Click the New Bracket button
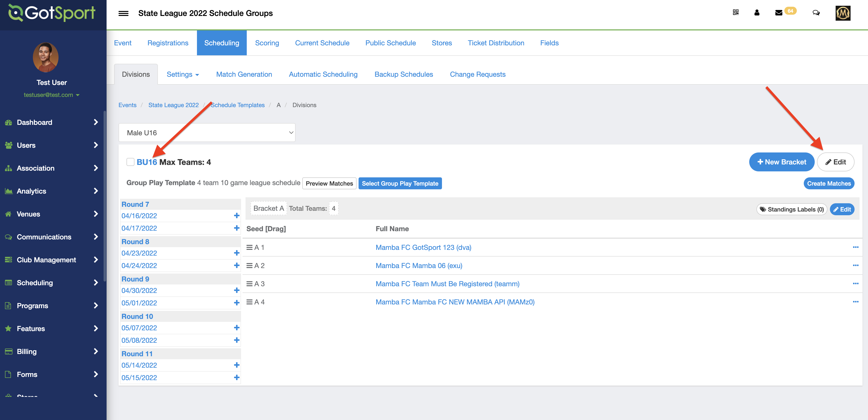Screen dimensions: 868x420 [782, 162]
